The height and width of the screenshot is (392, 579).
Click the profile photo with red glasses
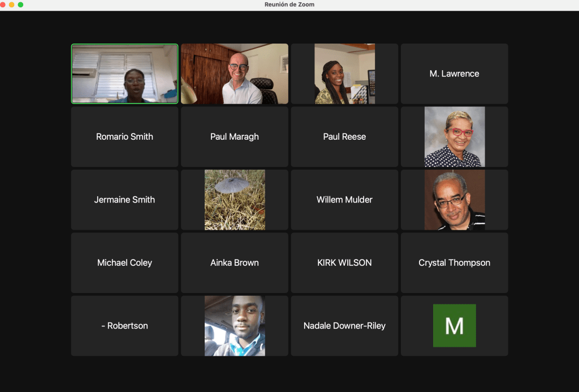454,137
